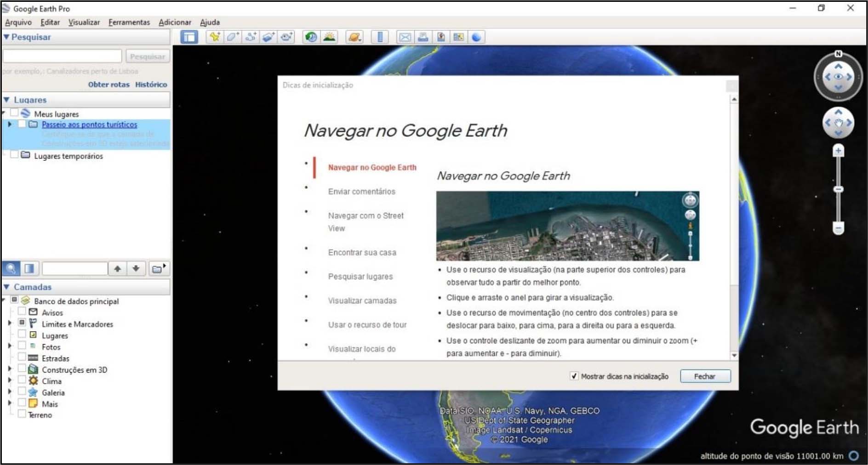This screenshot has height=465, width=868.
Task: Switch planets with the Saturn icon
Action: click(354, 37)
